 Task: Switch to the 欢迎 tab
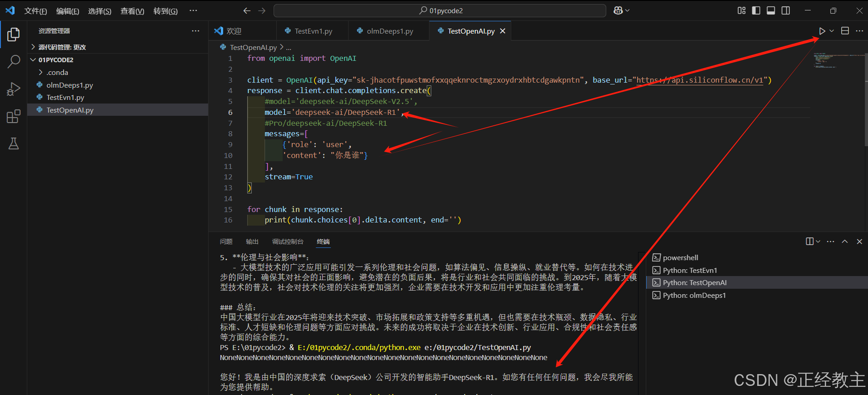pos(243,31)
